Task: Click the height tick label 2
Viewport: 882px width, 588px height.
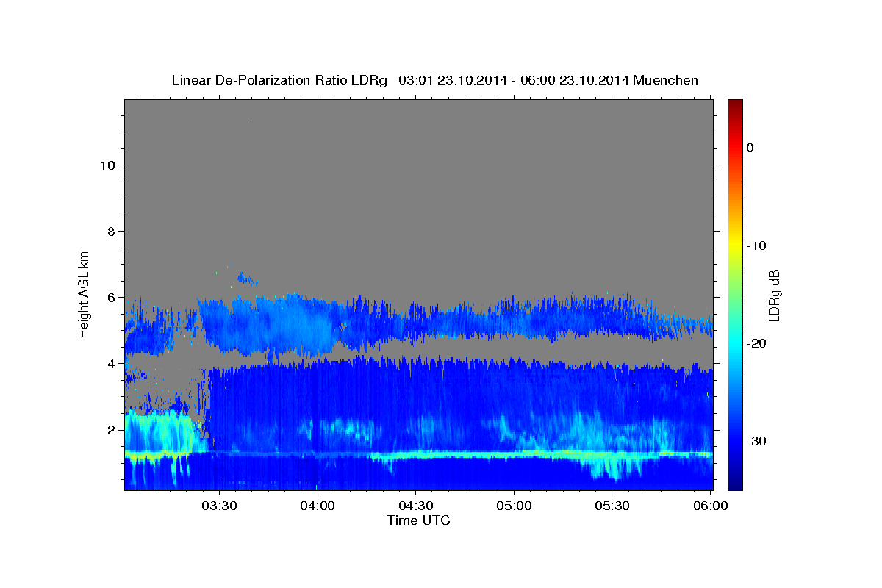Action: tap(110, 430)
